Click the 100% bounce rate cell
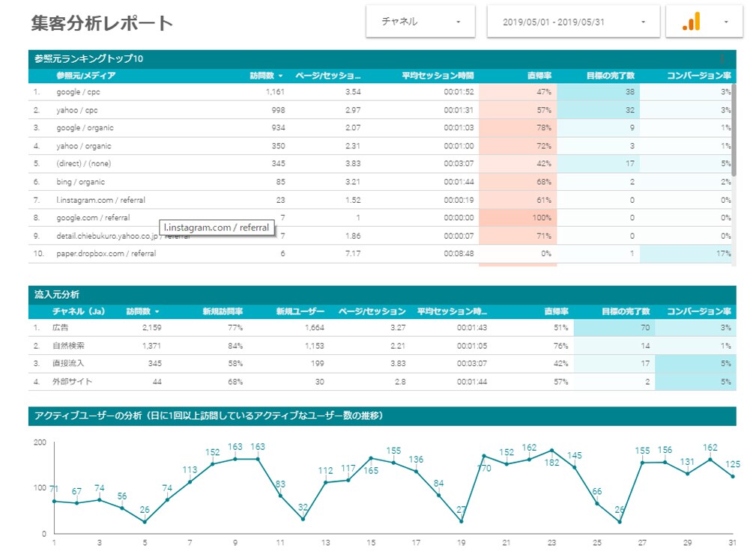 pyautogui.click(x=518, y=218)
